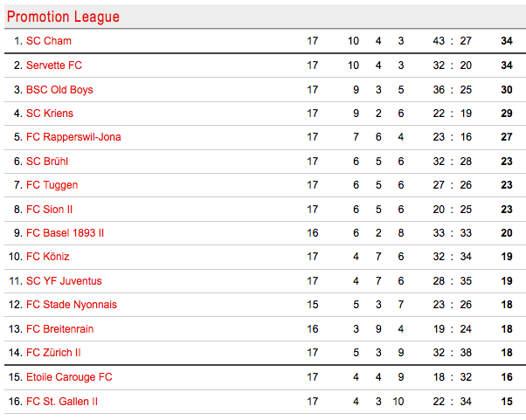This screenshot has width=526, height=420.
Task: Click the 43 : 27 goal record
Action: pos(453,41)
